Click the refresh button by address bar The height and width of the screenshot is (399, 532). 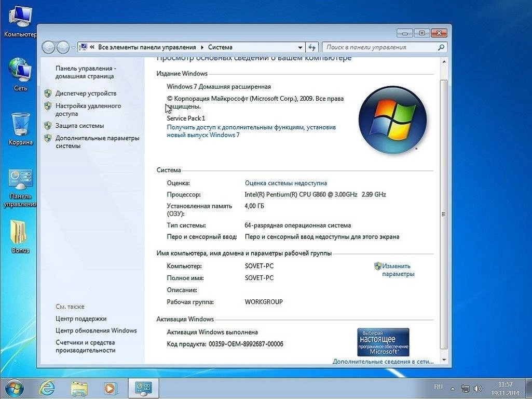point(312,48)
